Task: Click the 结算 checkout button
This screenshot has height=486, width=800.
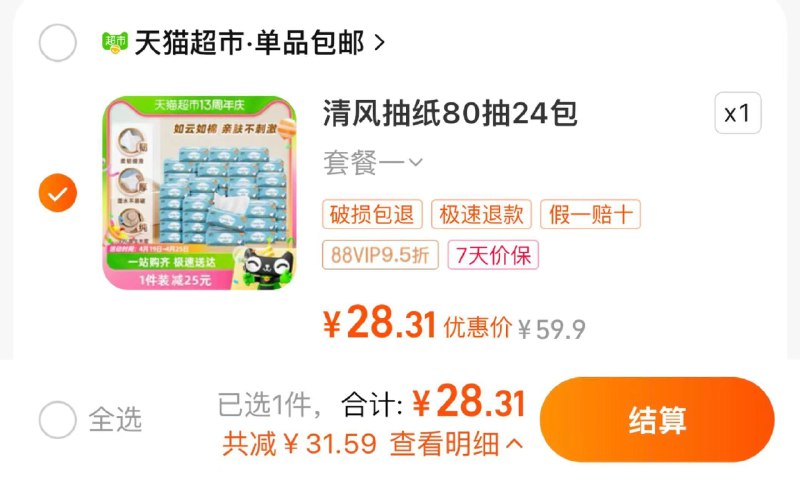Action: 657,420
